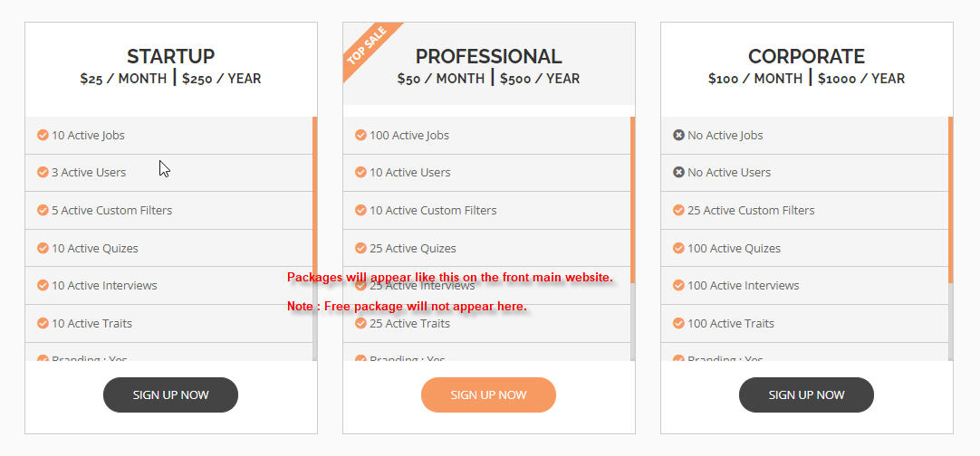Click the checkmark beside 25 Active Custom Filters
This screenshot has height=456, width=980.
(x=678, y=210)
